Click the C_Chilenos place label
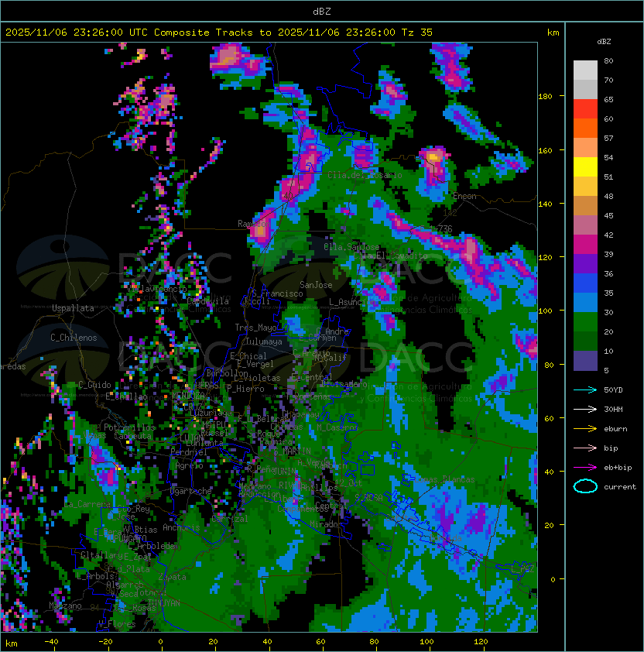 pos(74,338)
